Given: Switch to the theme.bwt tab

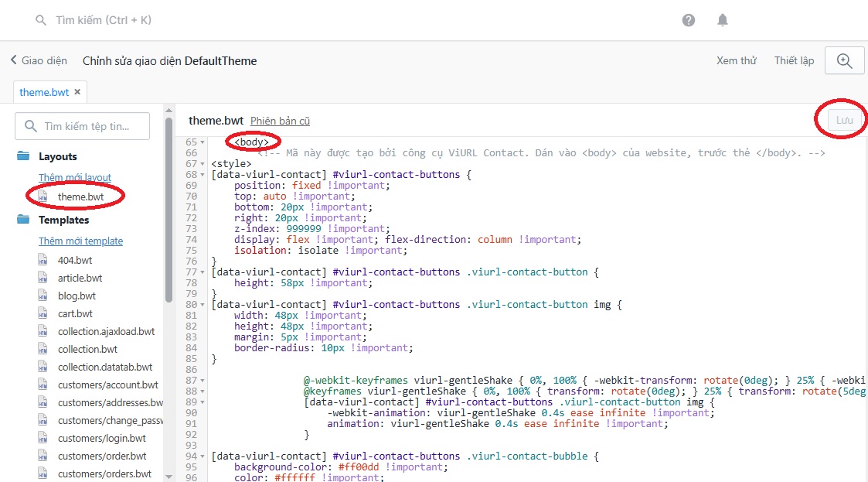Looking at the screenshot, I should (x=44, y=92).
